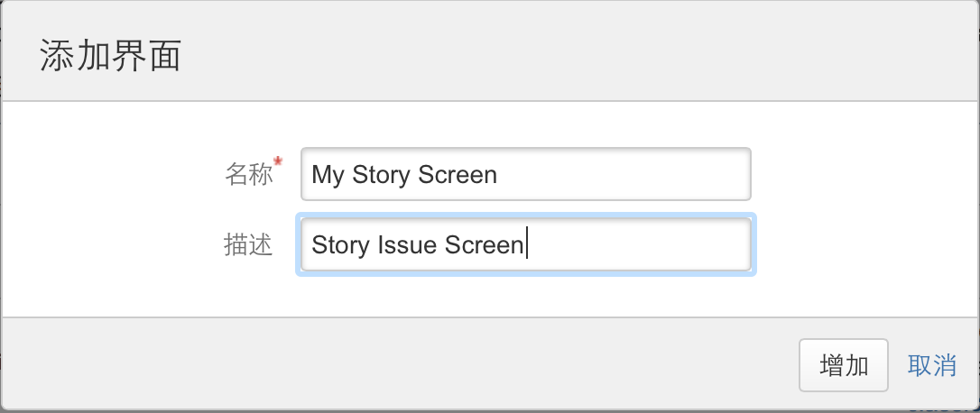
Task: Cancel the dialog via 取消 link
Action: (x=932, y=365)
